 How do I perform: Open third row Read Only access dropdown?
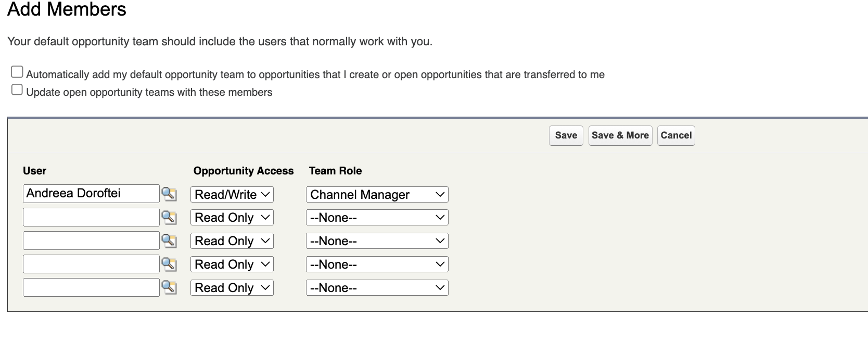pyautogui.click(x=232, y=241)
